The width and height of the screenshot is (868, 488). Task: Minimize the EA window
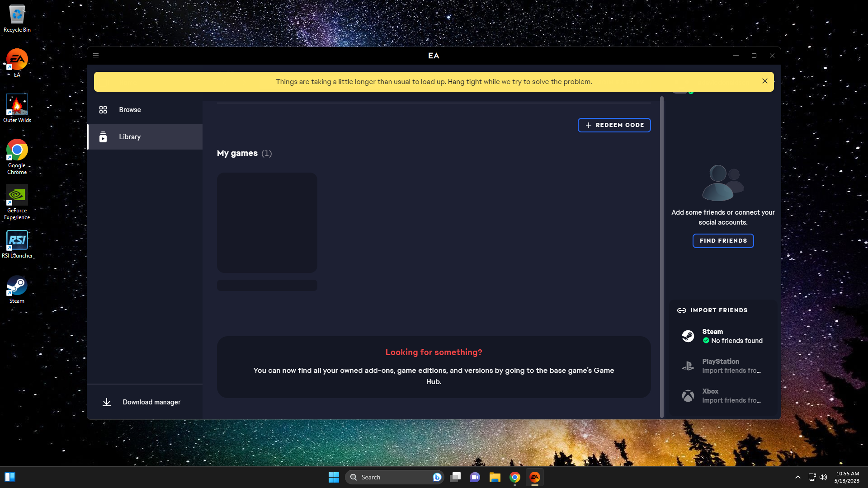(736, 56)
